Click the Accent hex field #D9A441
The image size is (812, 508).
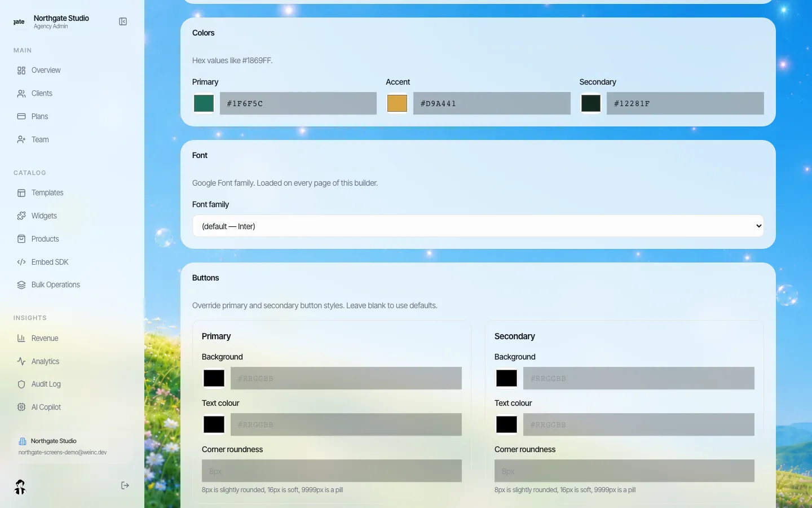[492, 103]
